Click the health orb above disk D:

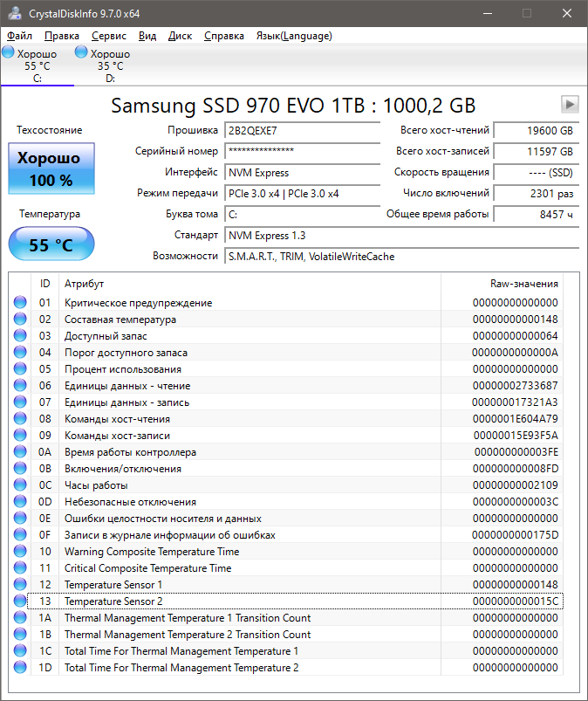81,53
